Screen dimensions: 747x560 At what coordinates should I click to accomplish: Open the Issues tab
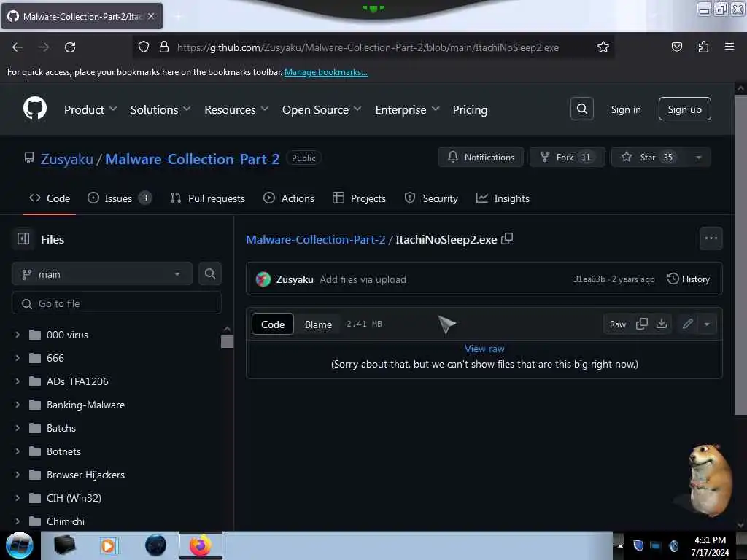pos(120,198)
